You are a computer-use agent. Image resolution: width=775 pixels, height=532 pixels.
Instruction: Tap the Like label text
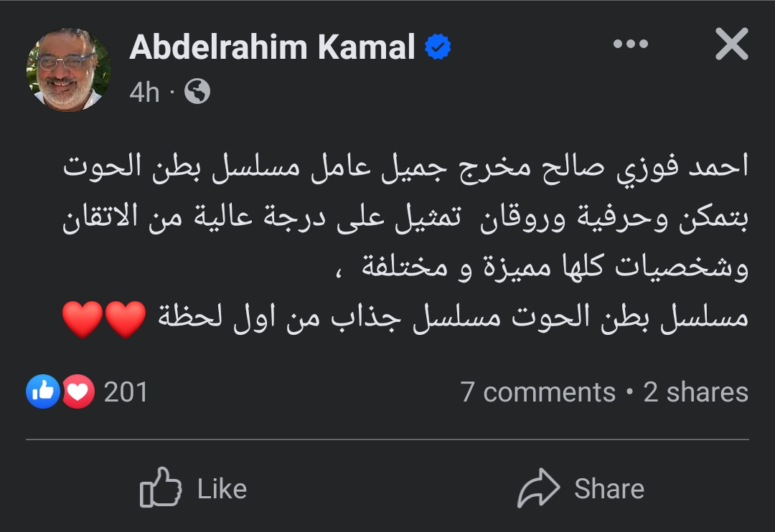pos(222,489)
